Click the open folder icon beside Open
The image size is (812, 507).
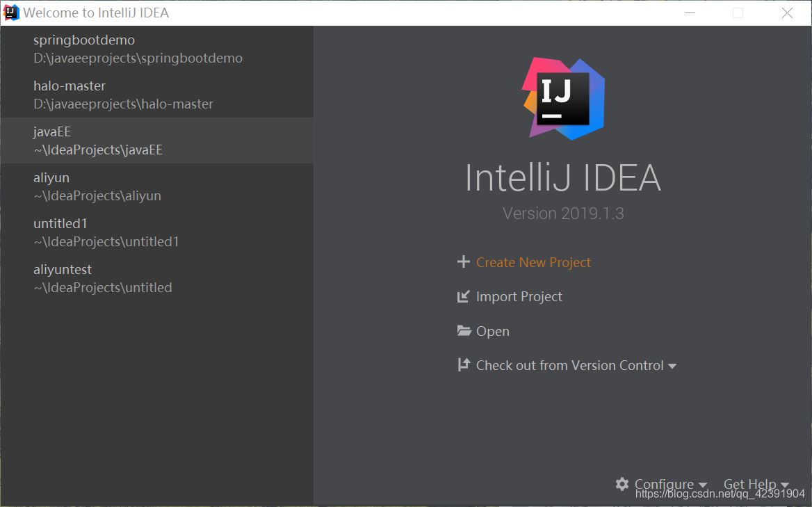(464, 330)
